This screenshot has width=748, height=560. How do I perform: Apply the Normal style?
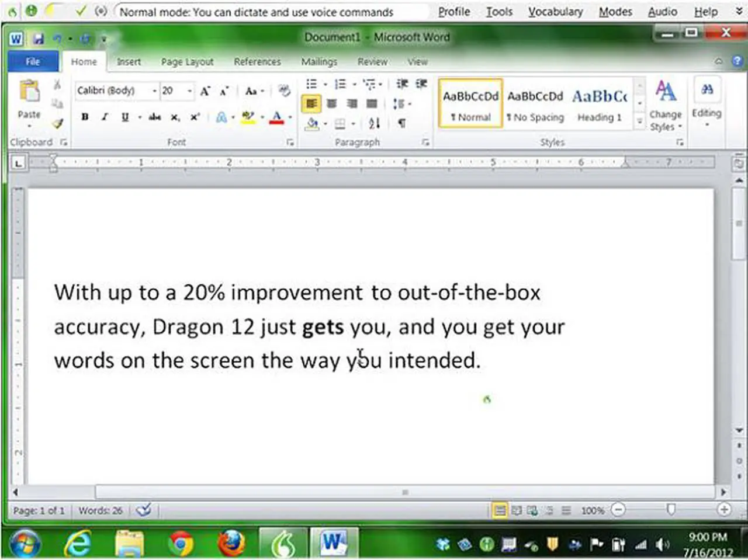click(470, 104)
